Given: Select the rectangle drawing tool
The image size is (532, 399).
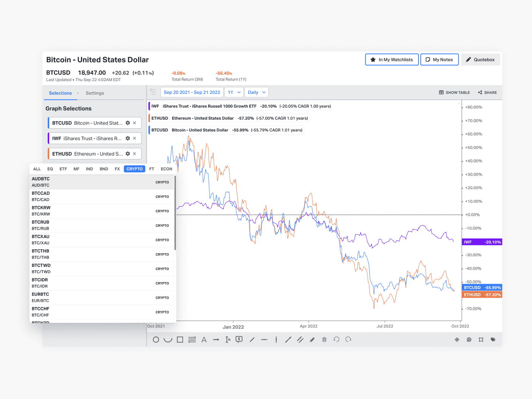Looking at the screenshot, I should click(x=180, y=340).
